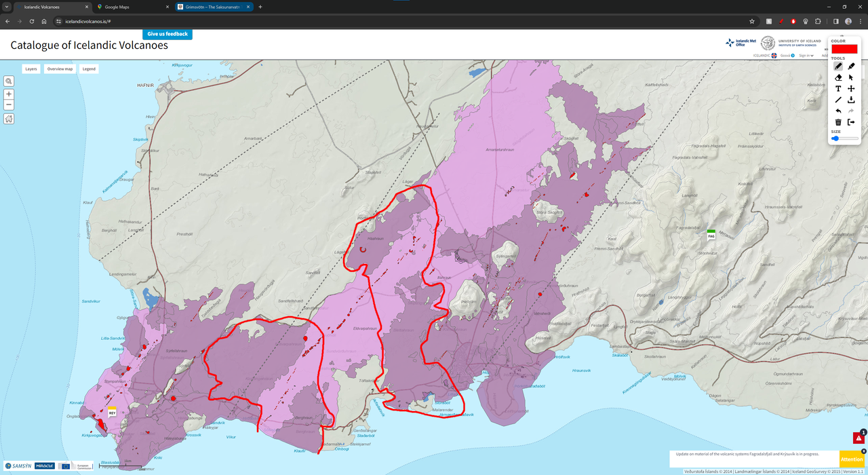Pick the text annotation tool
The width and height of the screenshot is (868, 475).
coord(838,89)
